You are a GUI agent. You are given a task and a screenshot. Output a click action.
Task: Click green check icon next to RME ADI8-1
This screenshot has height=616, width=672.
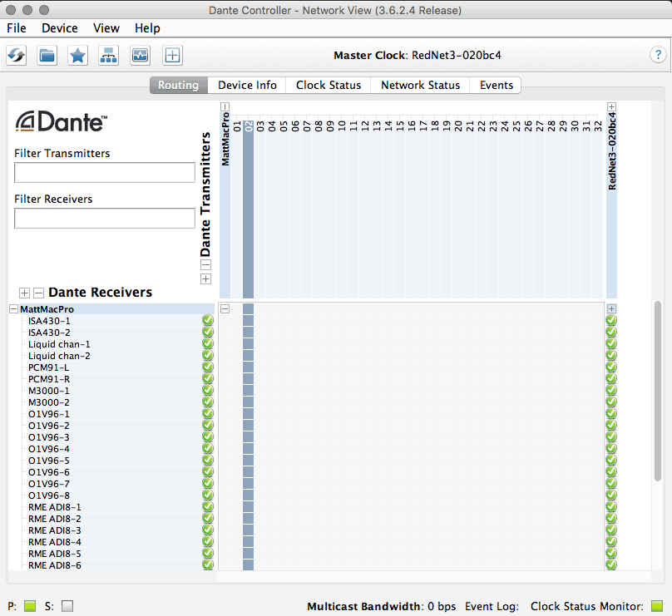[208, 507]
